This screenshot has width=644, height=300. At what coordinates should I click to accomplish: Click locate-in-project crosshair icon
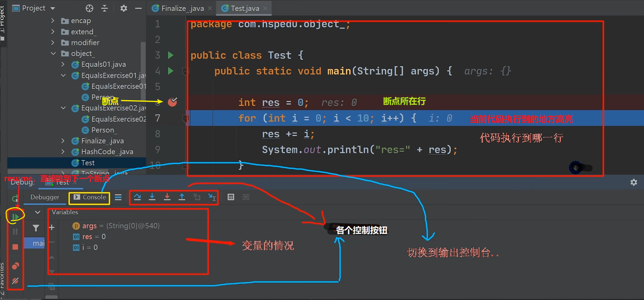pyautogui.click(x=89, y=8)
